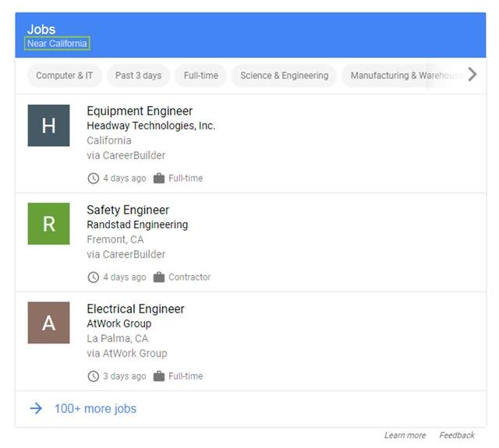Click Full-time label on Equipment Engineer listing

(186, 178)
